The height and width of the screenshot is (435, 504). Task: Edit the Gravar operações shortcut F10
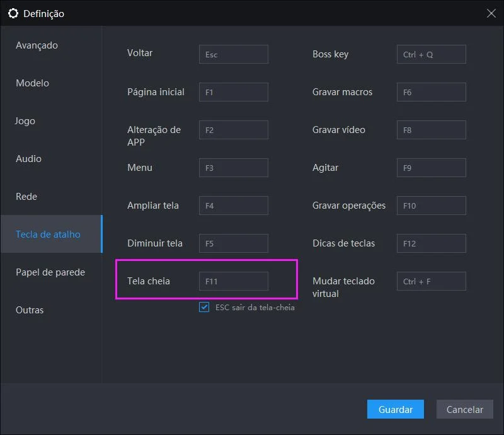[432, 206]
